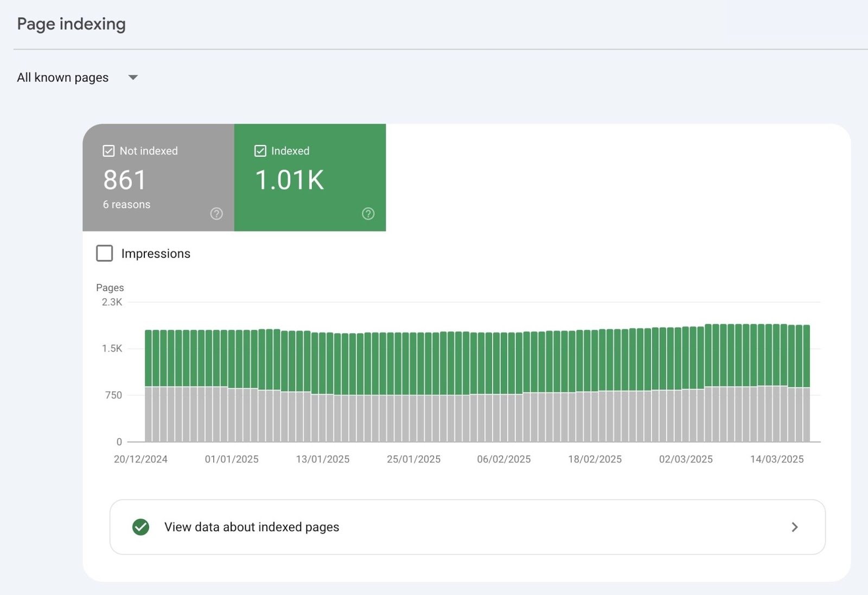Click dropdown triangle beside All known pages
Image resolution: width=868 pixels, height=595 pixels.
tap(133, 78)
